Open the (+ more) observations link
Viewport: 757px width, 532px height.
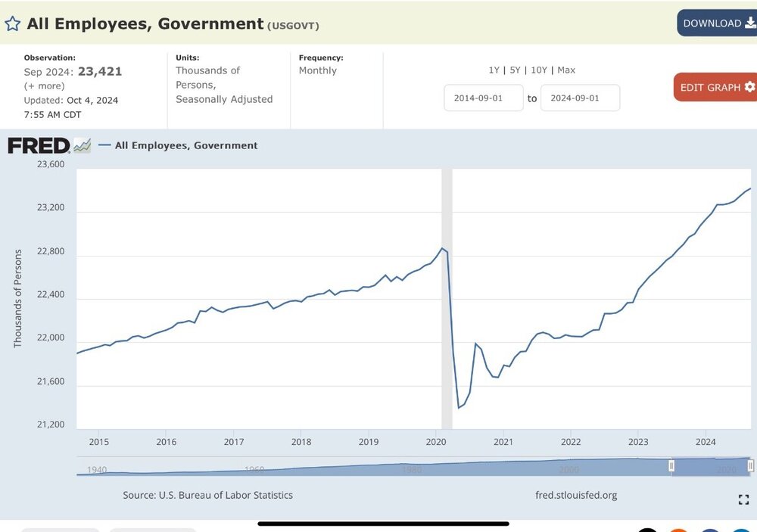click(45, 86)
